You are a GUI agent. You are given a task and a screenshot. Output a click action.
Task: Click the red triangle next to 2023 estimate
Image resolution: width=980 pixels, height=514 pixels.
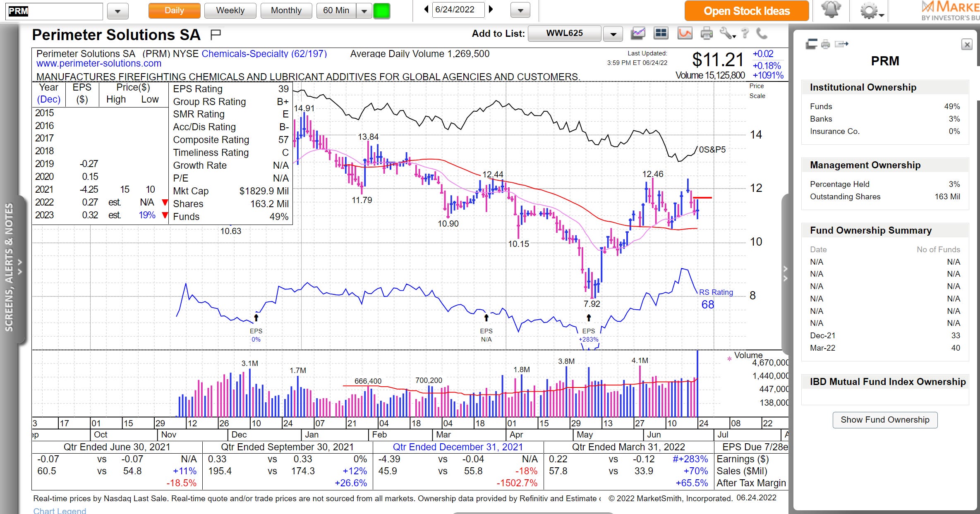[x=165, y=215]
